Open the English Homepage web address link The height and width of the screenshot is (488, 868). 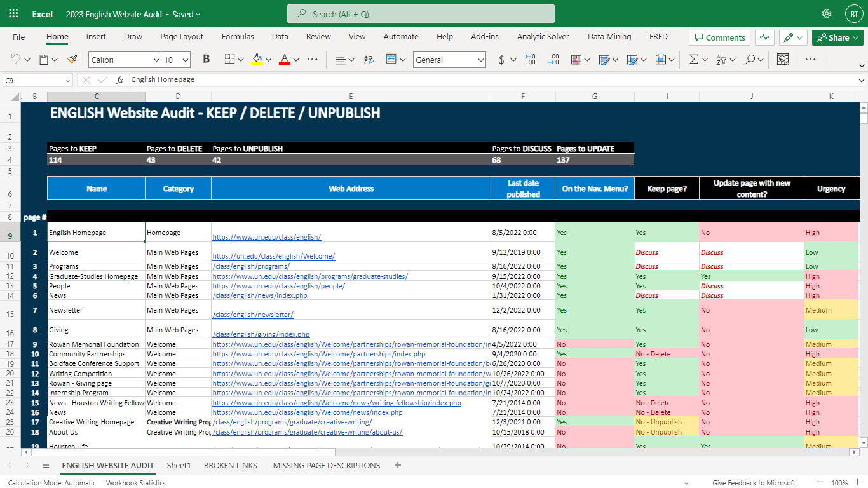pyautogui.click(x=267, y=237)
